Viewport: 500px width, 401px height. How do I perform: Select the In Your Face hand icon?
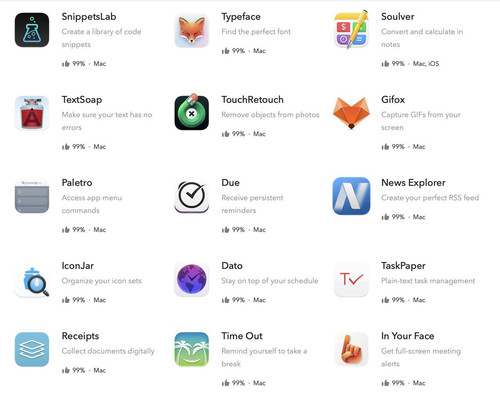point(351,349)
